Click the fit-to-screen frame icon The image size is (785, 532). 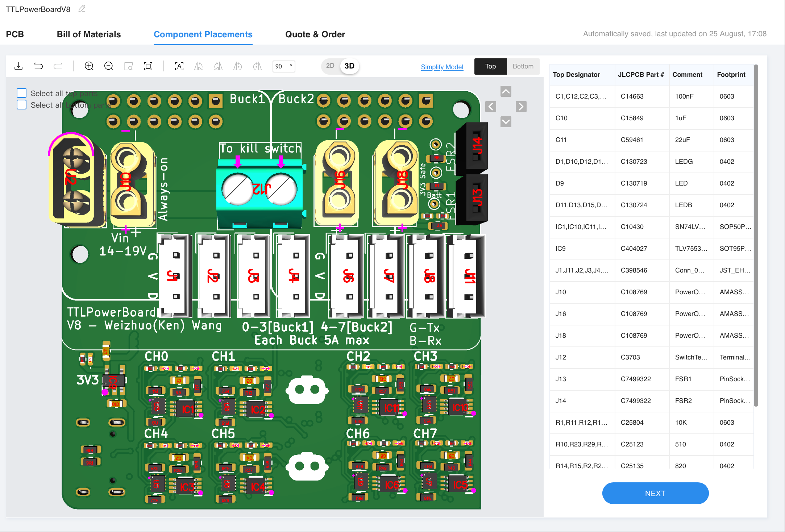148,66
